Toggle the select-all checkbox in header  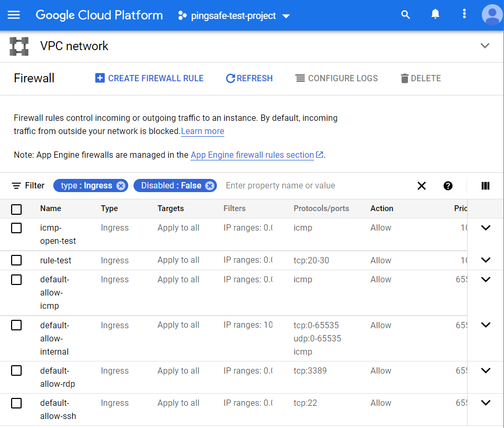[16, 209]
